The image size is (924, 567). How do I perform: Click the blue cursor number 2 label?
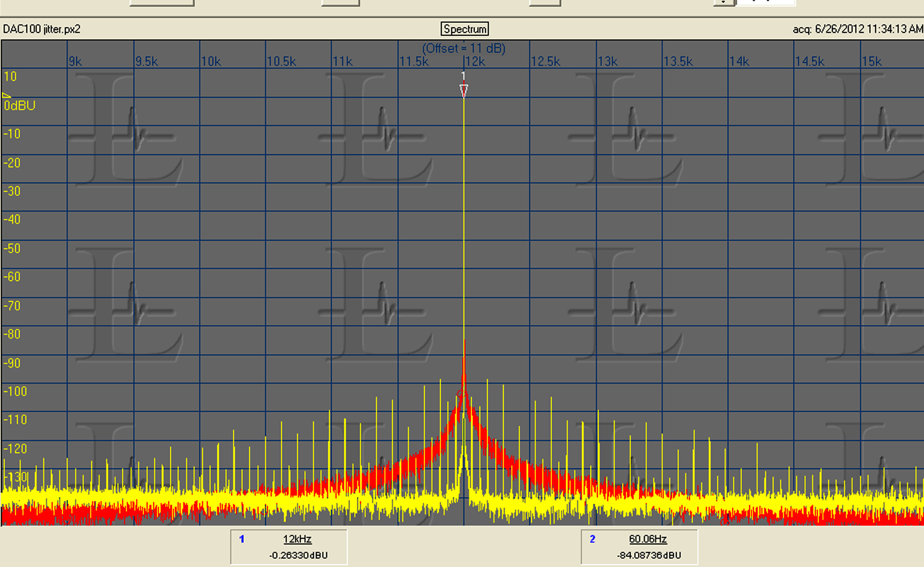coord(592,539)
